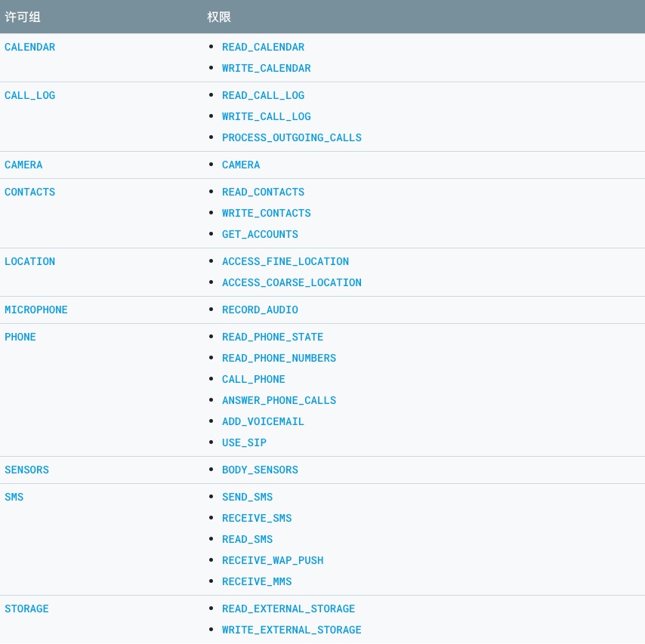The height and width of the screenshot is (644, 645).
Task: Select the CAMERA permission group link
Action: 23,165
